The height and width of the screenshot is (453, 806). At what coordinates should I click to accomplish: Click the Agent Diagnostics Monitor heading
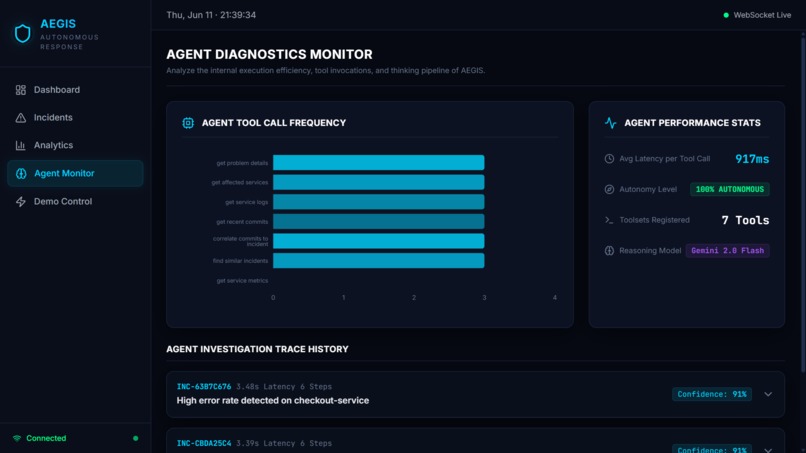[x=269, y=55]
